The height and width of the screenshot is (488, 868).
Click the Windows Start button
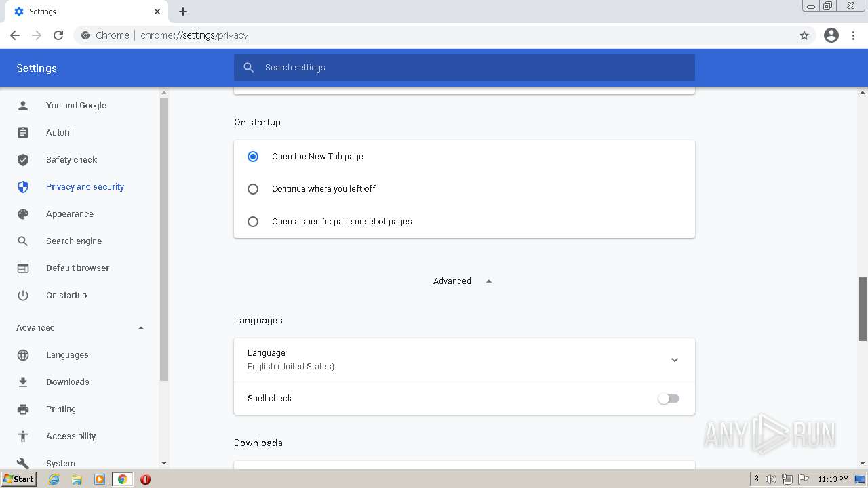coord(18,479)
